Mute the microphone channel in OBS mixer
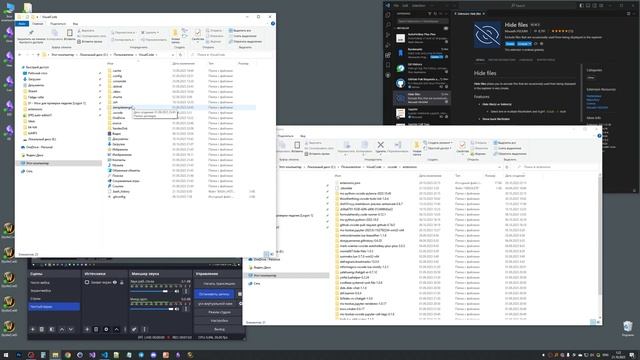Viewport: 640px width, 360px height. click(x=176, y=309)
